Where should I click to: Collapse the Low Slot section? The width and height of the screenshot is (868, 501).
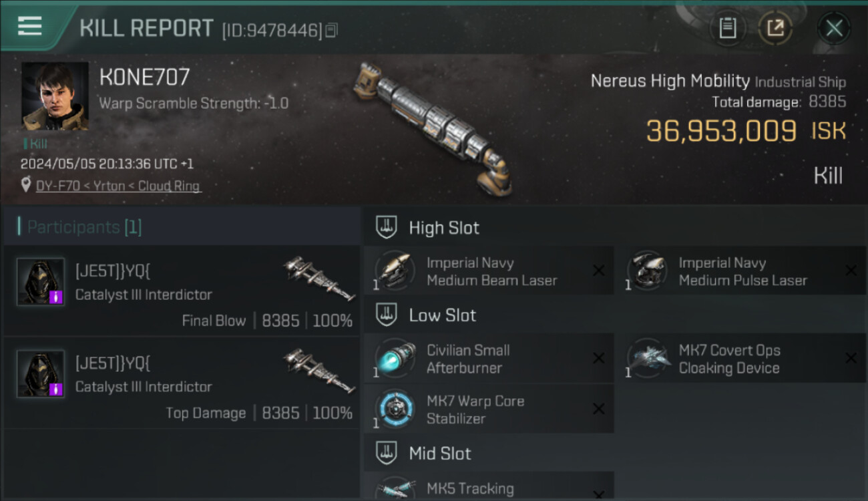(386, 315)
